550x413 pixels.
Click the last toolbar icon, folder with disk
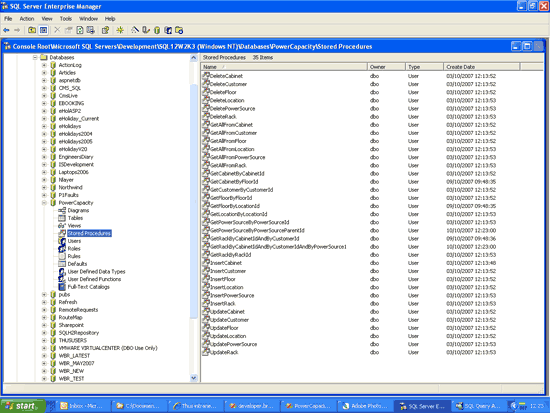[x=179, y=30]
